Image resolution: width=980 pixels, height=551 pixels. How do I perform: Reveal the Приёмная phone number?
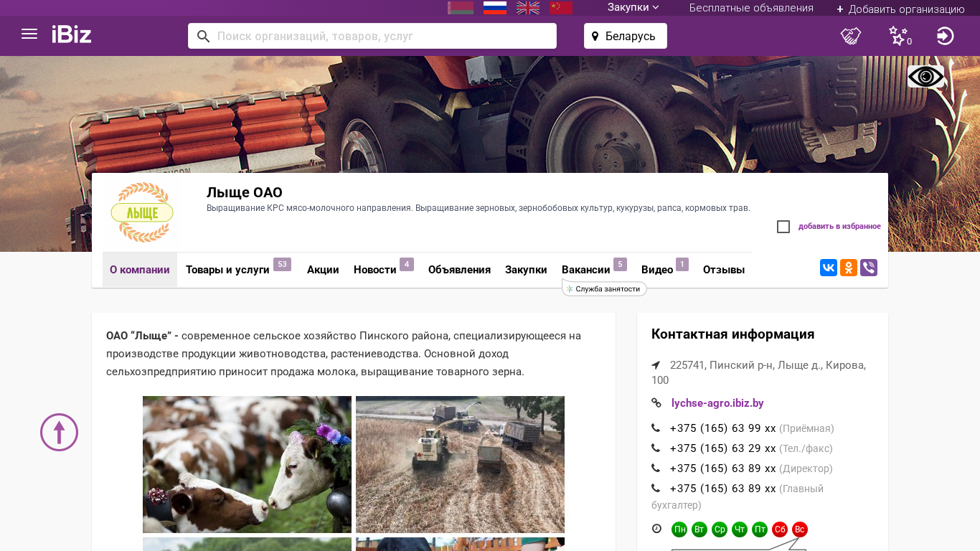(x=723, y=428)
